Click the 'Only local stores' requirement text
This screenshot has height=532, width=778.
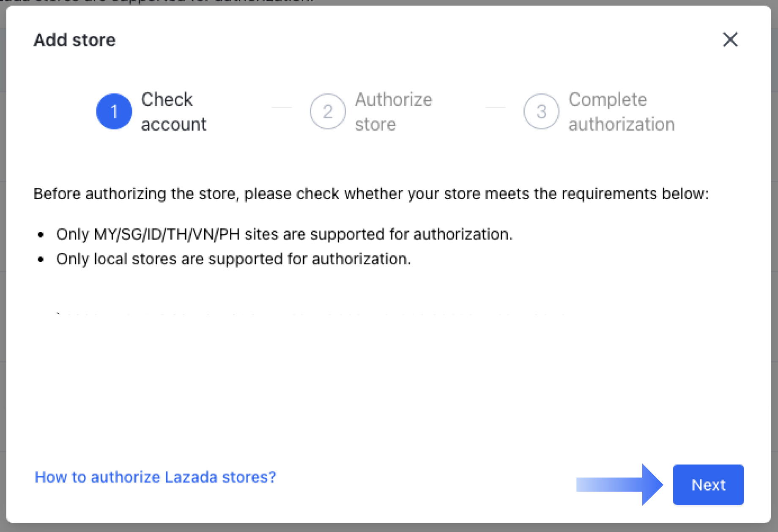[x=233, y=259]
